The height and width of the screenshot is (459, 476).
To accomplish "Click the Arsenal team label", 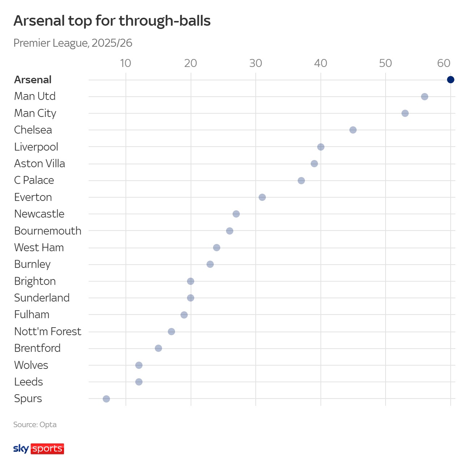I will (33, 80).
